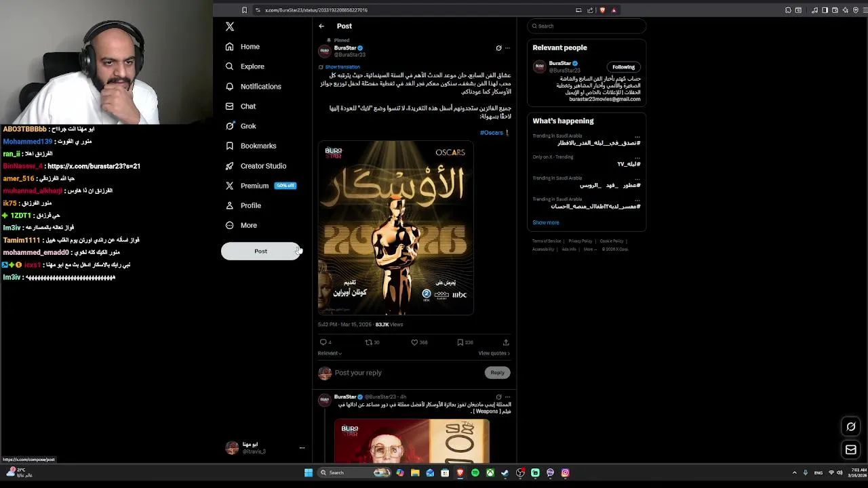Image resolution: width=868 pixels, height=488 pixels.
Task: Open the floating Grok button
Action: click(x=851, y=426)
